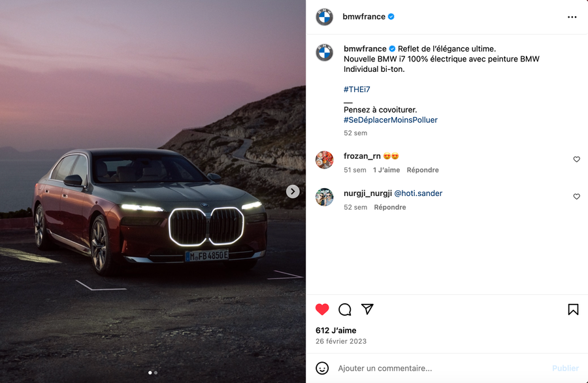Reply to frozan_rn's comment via Répondre
This screenshot has width=588, height=383.
[423, 170]
